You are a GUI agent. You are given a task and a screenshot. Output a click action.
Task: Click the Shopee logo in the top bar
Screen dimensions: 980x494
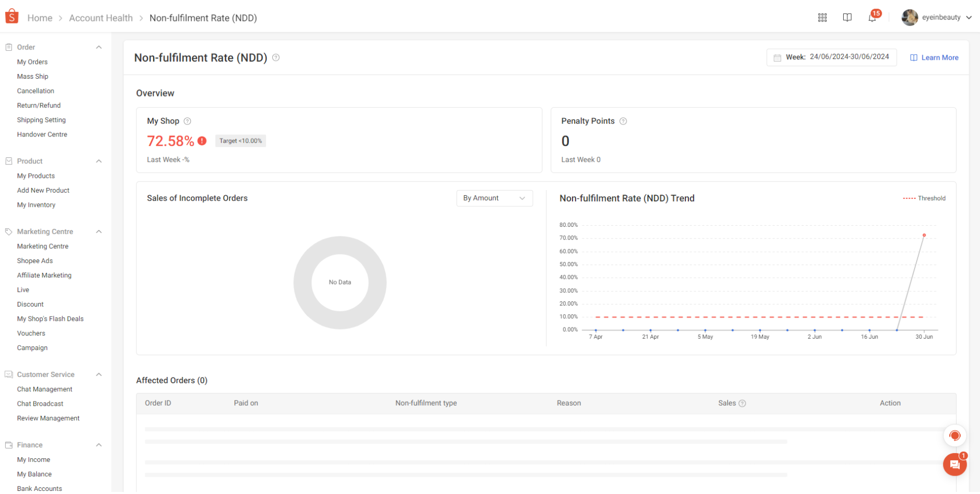point(11,16)
